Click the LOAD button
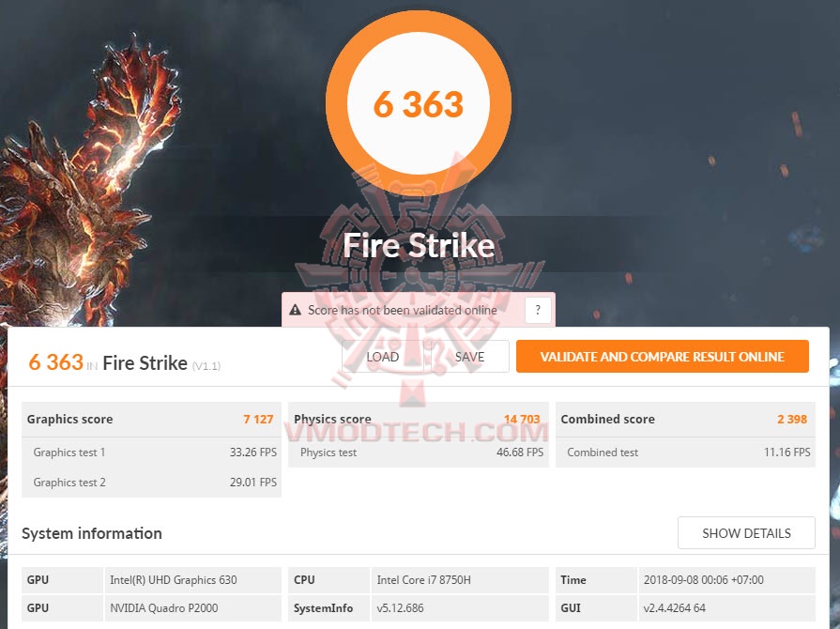Image resolution: width=840 pixels, height=629 pixels. 383,357
